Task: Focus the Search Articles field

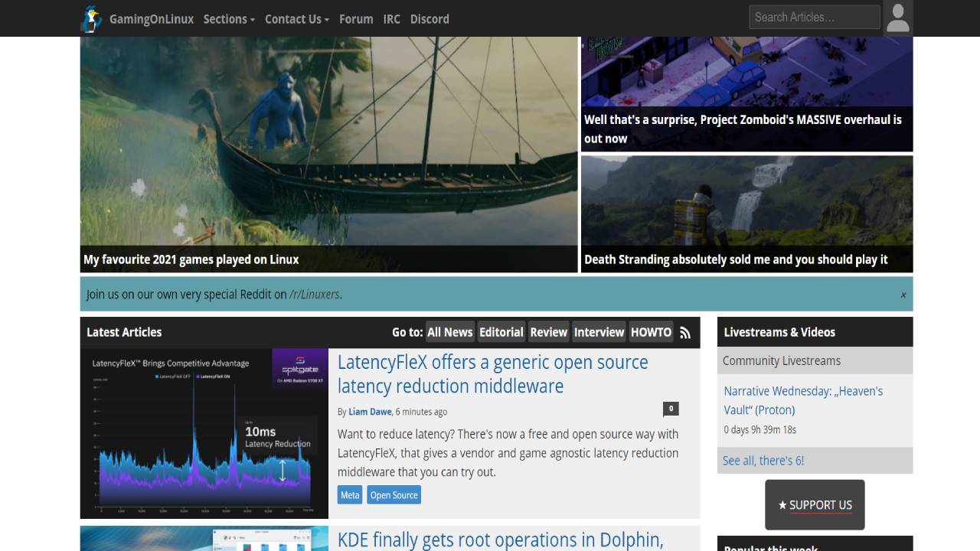Action: click(x=815, y=17)
